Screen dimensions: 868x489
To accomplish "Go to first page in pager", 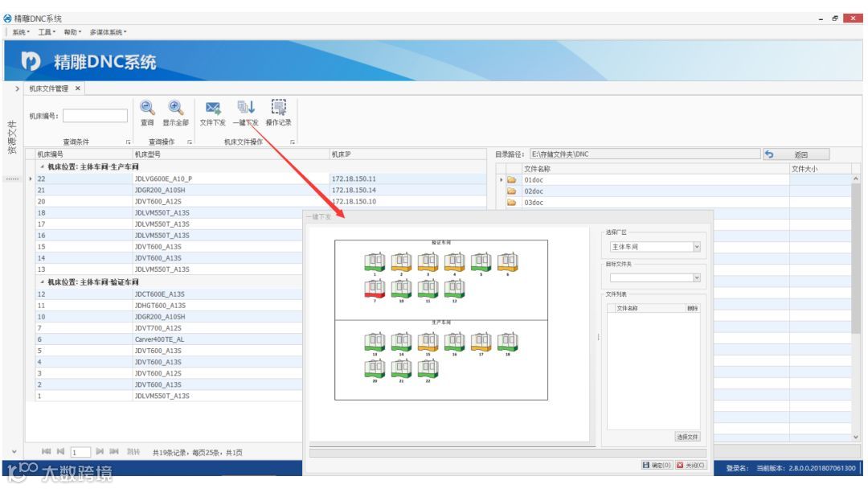I will tap(47, 452).
